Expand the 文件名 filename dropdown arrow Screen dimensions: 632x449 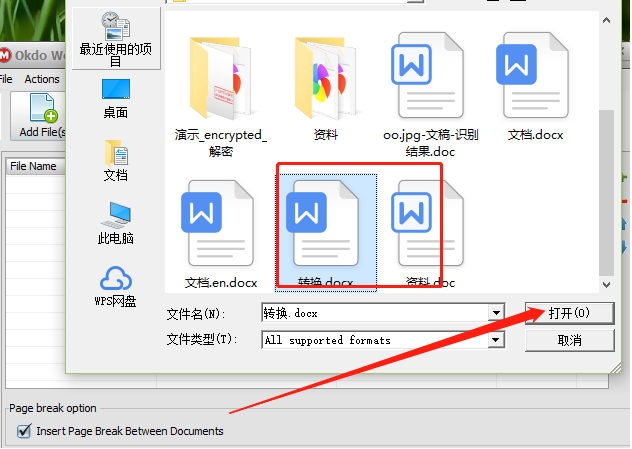pyautogui.click(x=496, y=313)
